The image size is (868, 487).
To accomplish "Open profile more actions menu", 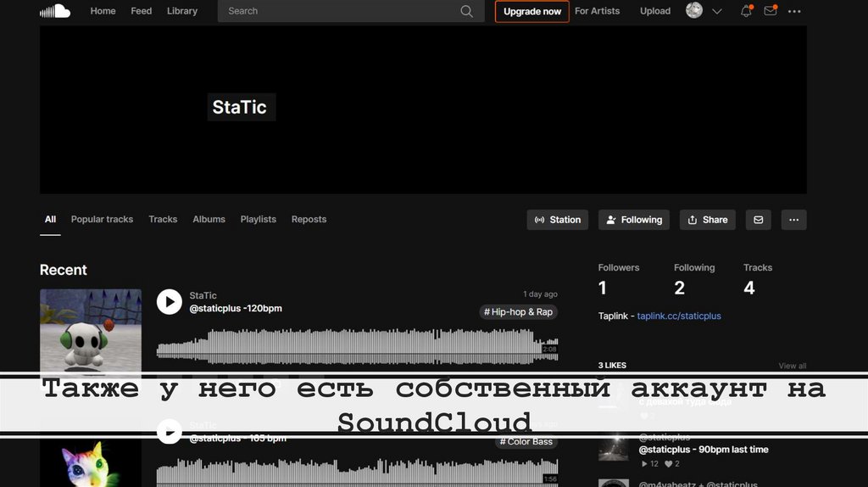I will (793, 220).
